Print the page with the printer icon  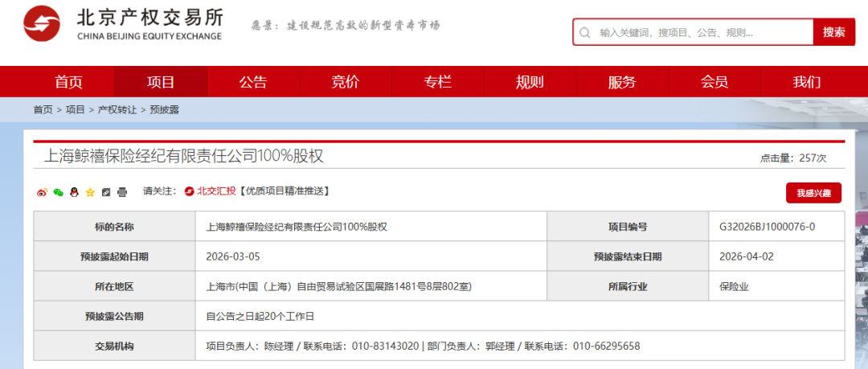pos(122,192)
